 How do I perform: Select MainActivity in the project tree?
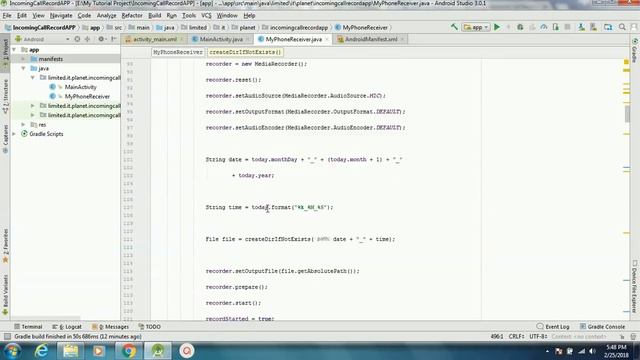click(x=80, y=87)
